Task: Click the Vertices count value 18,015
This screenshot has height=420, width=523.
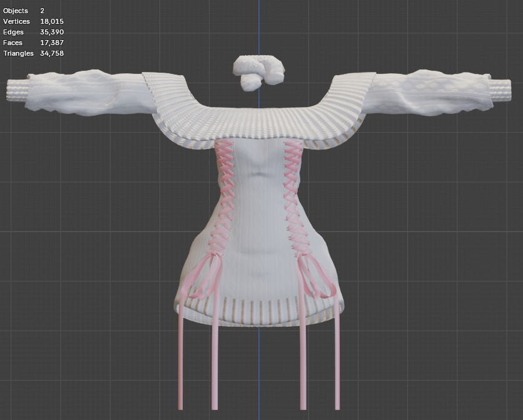Action: [52, 21]
